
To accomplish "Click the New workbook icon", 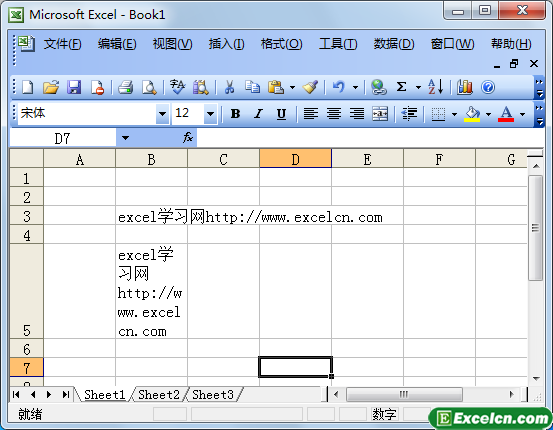I will coord(28,87).
